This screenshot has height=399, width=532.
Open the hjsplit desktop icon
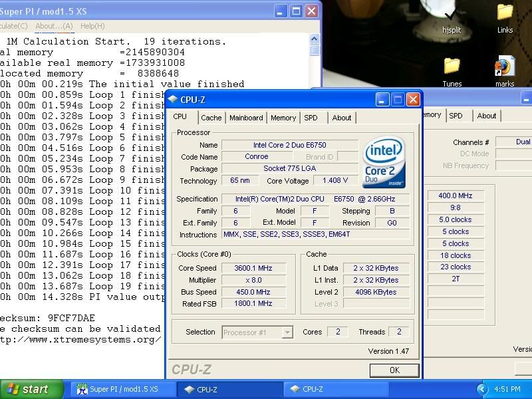tap(452, 19)
